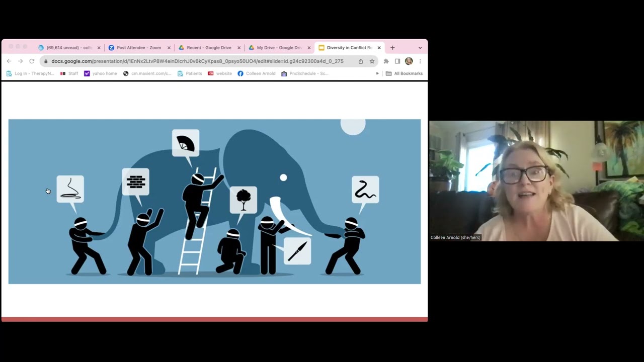The height and width of the screenshot is (362, 644).
Task: Close the Post Attendee - Zoom tab
Action: (x=169, y=48)
